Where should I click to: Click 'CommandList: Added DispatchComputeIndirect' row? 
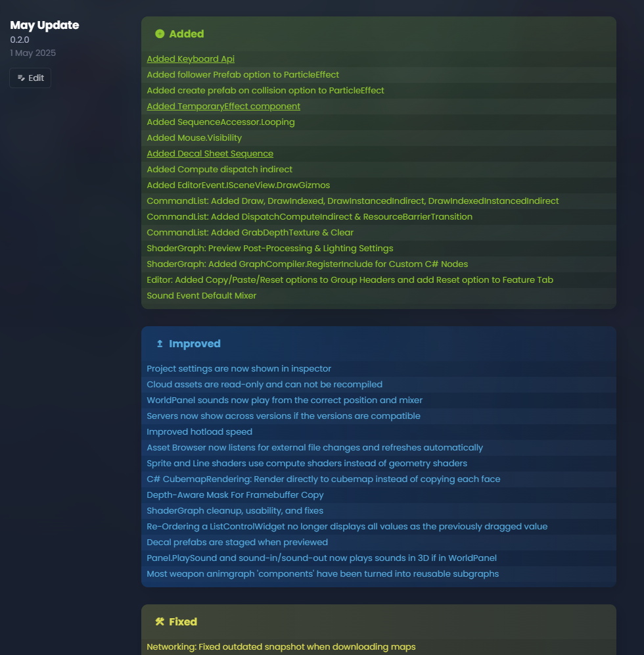[379, 217]
